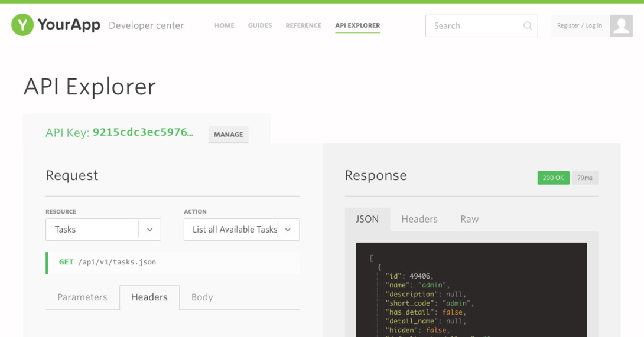Expand the Action dropdown arrow
Image resolution: width=644 pixels, height=337 pixels.
(x=288, y=230)
